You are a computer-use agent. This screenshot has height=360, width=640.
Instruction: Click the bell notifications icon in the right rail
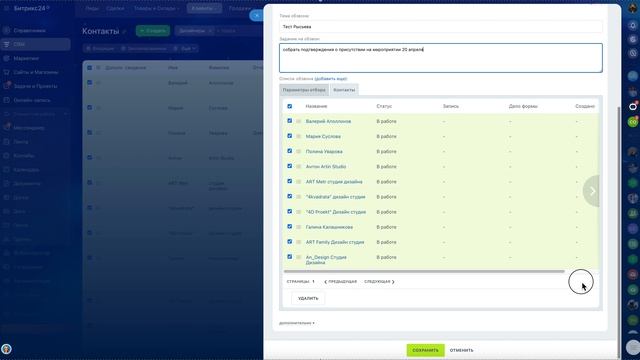click(633, 25)
